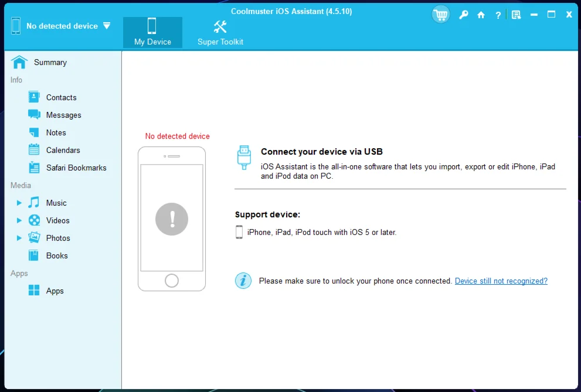This screenshot has width=581, height=392.
Task: Open the Apps category
Action: coord(55,291)
